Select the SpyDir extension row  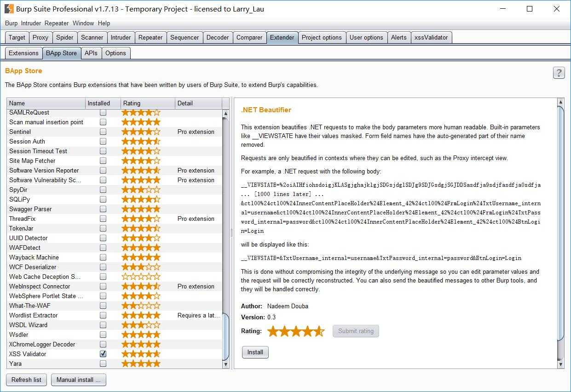point(115,190)
